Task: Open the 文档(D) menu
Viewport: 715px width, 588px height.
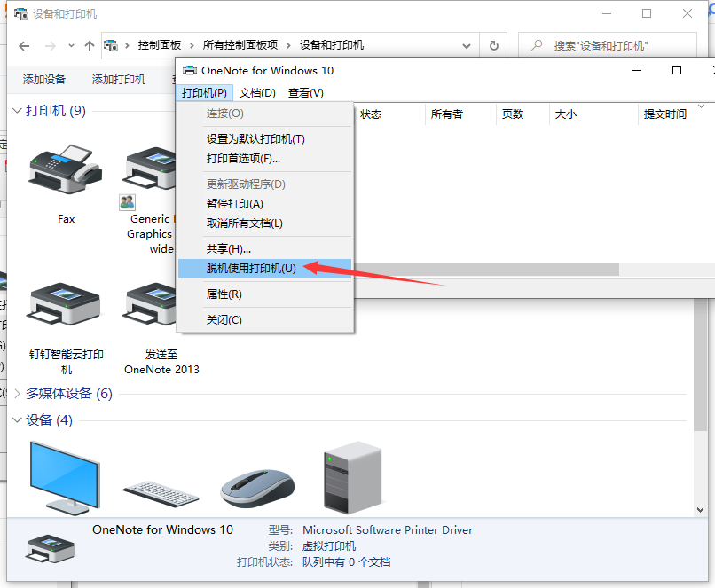Action: 257,93
